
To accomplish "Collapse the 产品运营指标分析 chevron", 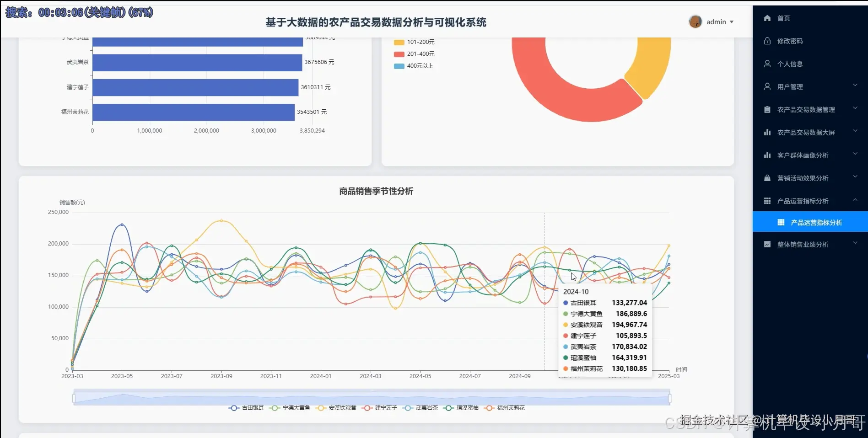I will click(x=855, y=200).
